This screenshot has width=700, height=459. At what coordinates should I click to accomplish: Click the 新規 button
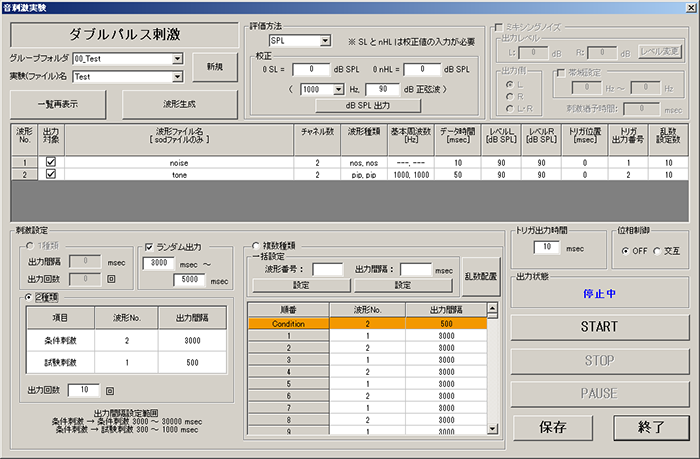(x=215, y=67)
